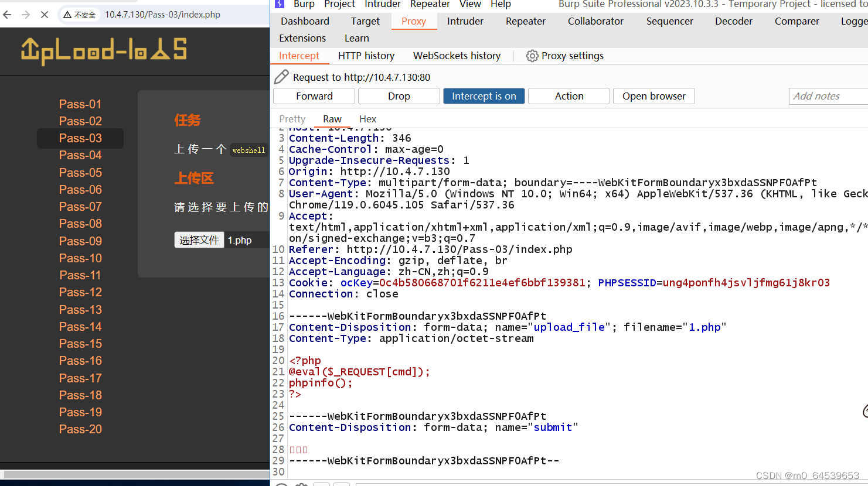Click the pencil edit icon beside Request
Image resolution: width=868 pixels, height=486 pixels.
(281, 77)
